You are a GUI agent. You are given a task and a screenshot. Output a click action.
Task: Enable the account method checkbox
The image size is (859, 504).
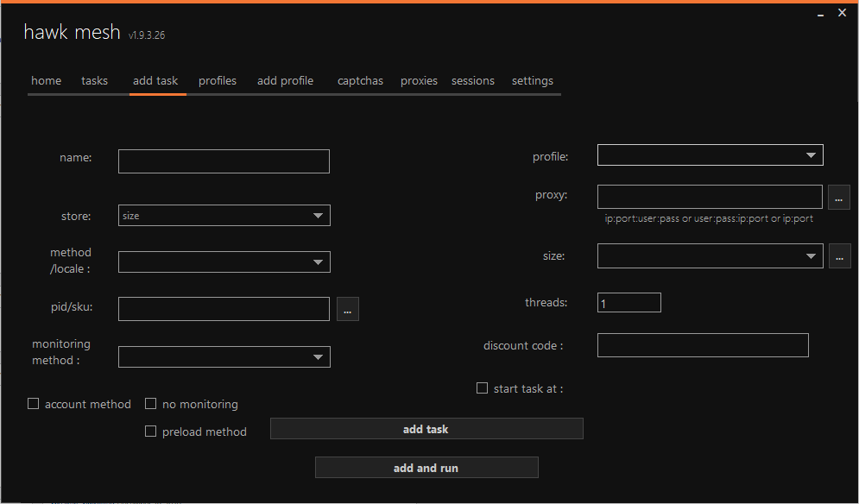point(34,404)
